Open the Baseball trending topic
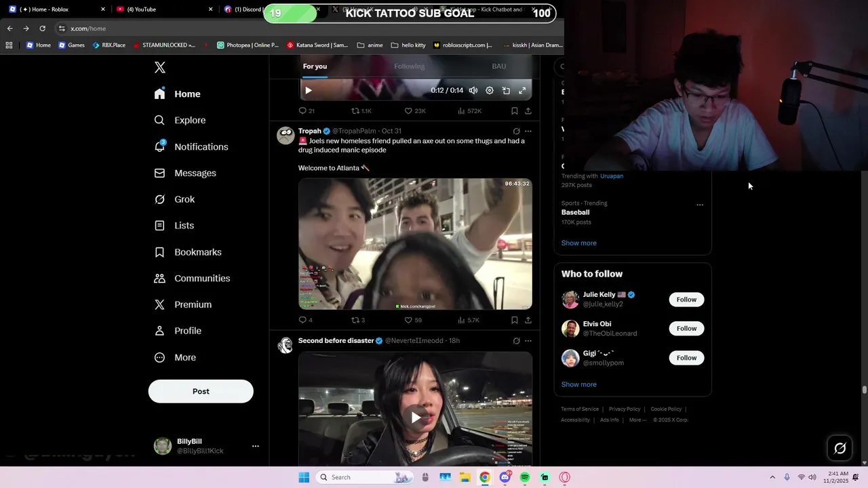This screenshot has width=868, height=488. point(576,212)
